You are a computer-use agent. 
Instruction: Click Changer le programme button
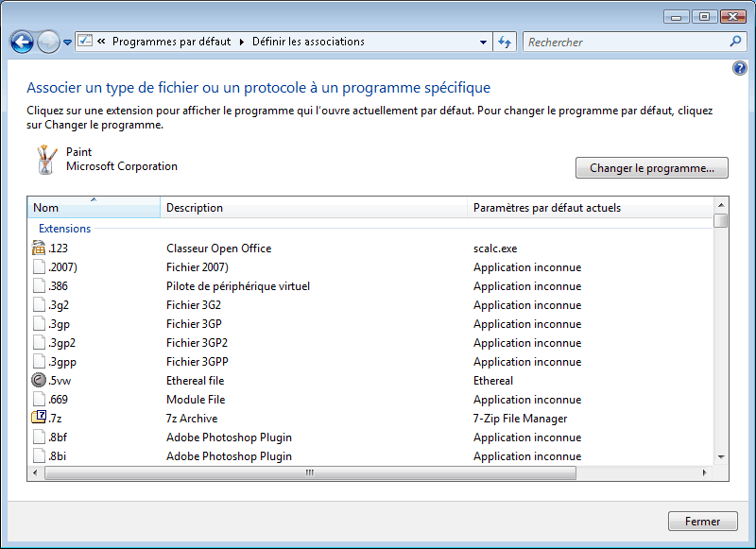coord(652,168)
